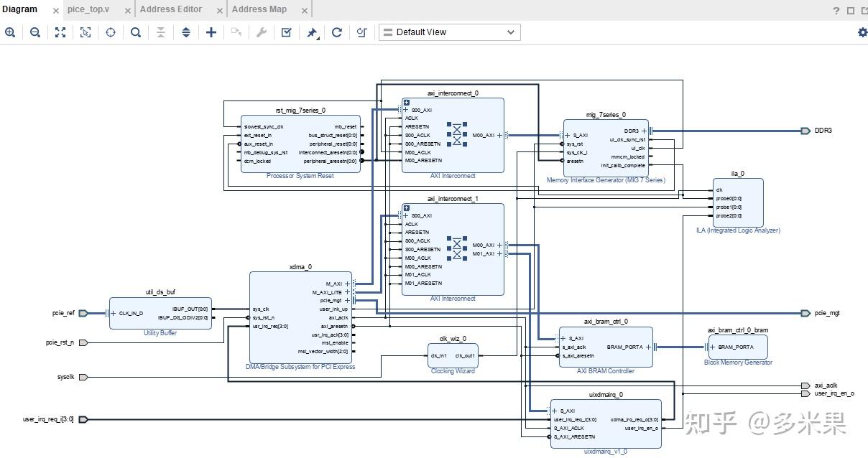Click the Zoom In toolbar icon
The image size is (868, 458).
10,32
